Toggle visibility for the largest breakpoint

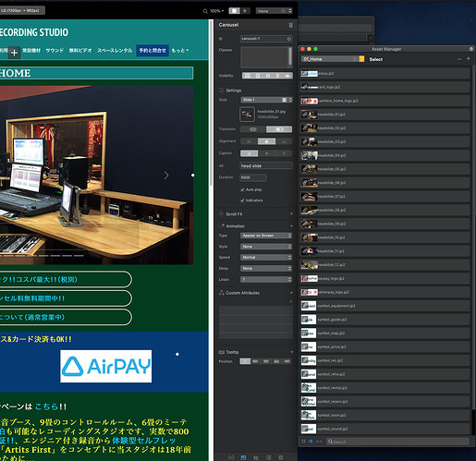click(x=248, y=76)
